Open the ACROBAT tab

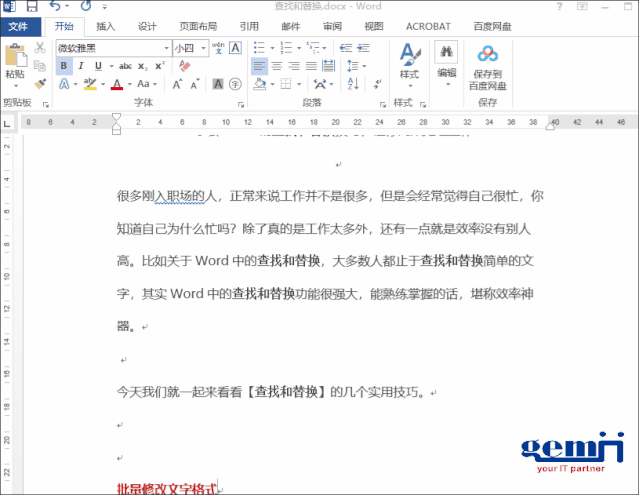428,26
